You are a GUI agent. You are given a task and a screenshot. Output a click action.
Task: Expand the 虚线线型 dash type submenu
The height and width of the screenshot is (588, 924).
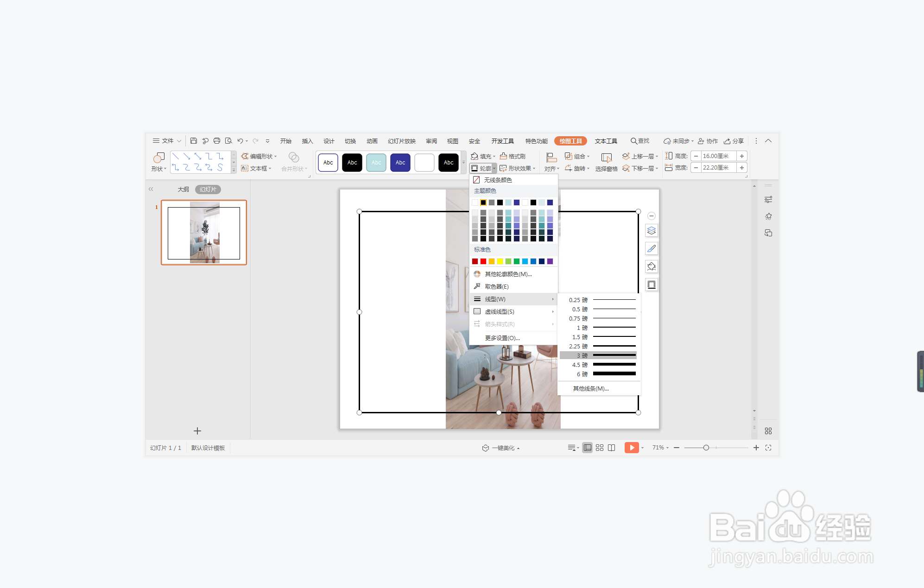click(x=513, y=311)
